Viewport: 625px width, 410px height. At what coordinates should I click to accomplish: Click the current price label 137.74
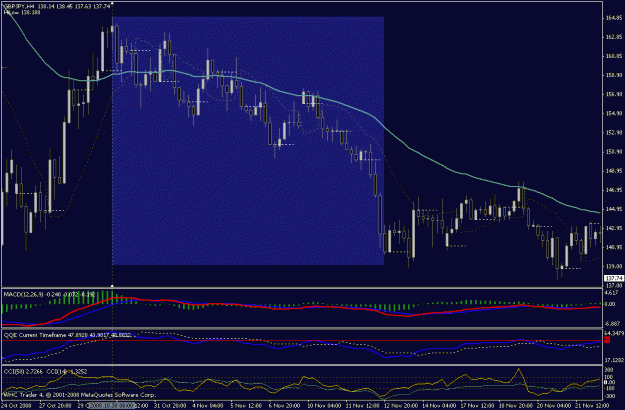614,279
